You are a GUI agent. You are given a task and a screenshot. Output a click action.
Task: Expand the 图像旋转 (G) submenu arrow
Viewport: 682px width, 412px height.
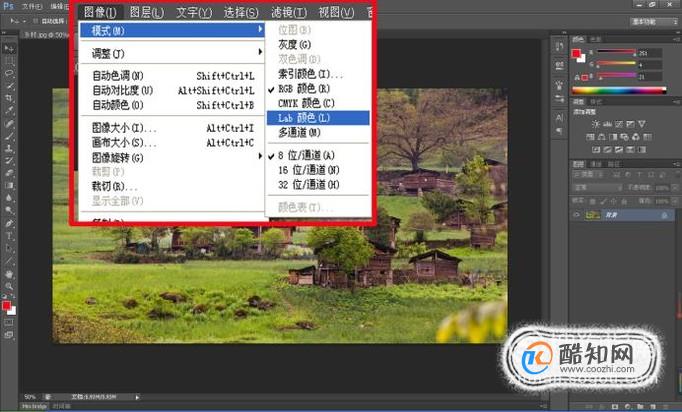click(x=260, y=156)
